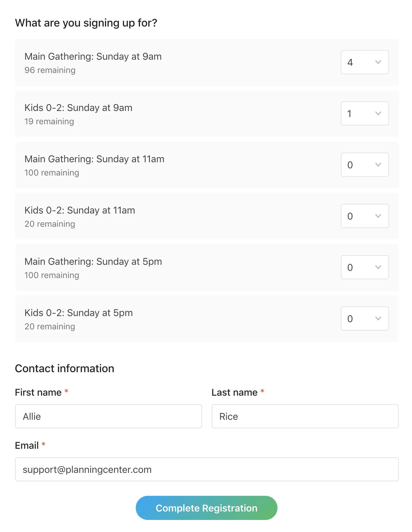Screen dimensions: 412x532
Task: Click the First name label
Action: click(38, 392)
